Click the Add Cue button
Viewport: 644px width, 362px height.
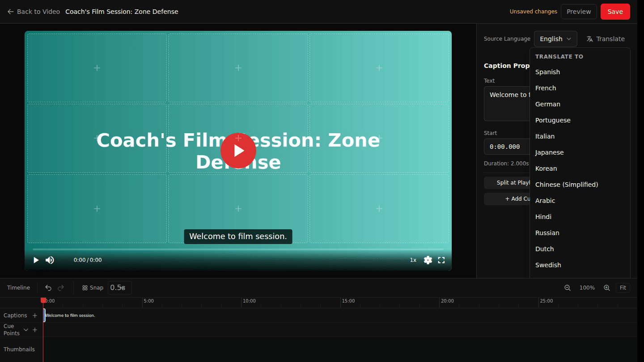(x=507, y=199)
